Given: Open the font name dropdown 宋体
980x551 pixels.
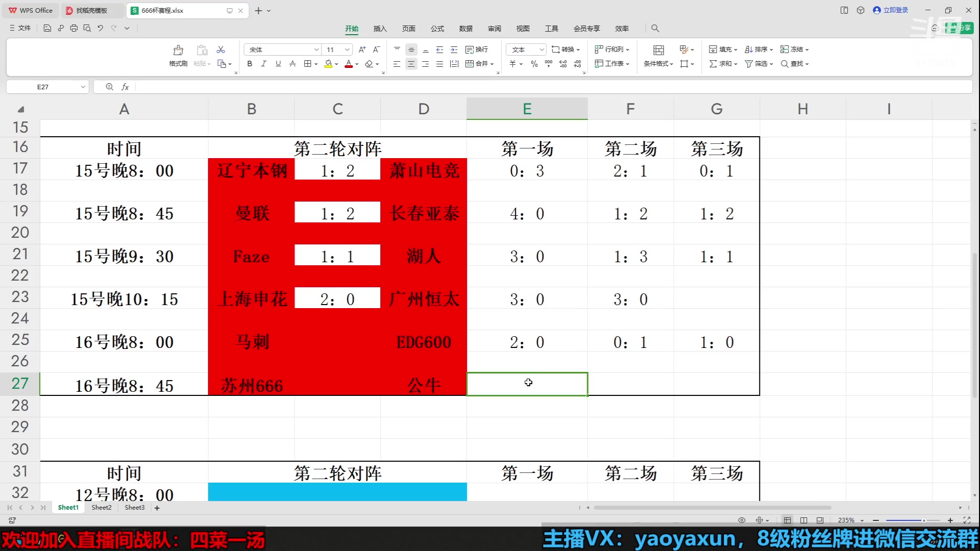Looking at the screenshot, I should (x=316, y=49).
